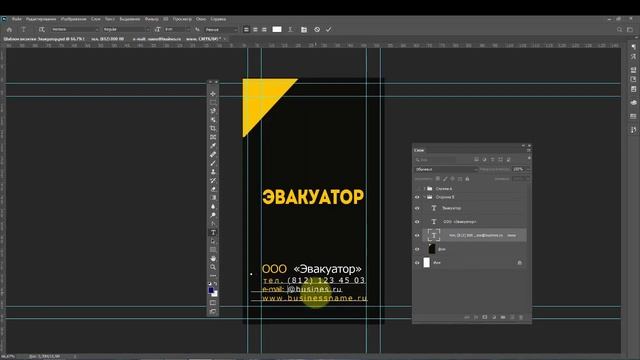Show the Сторона А group
The width and height of the screenshot is (640, 360).
[417, 189]
